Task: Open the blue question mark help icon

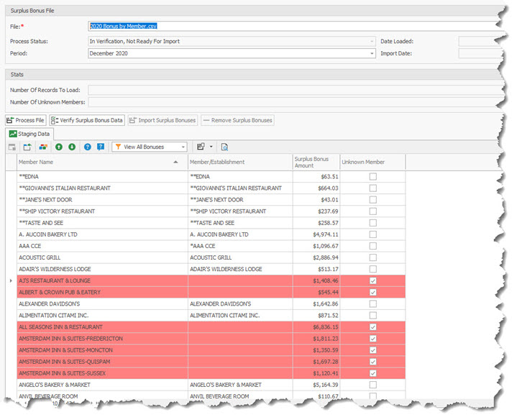Action: pyautogui.click(x=88, y=147)
